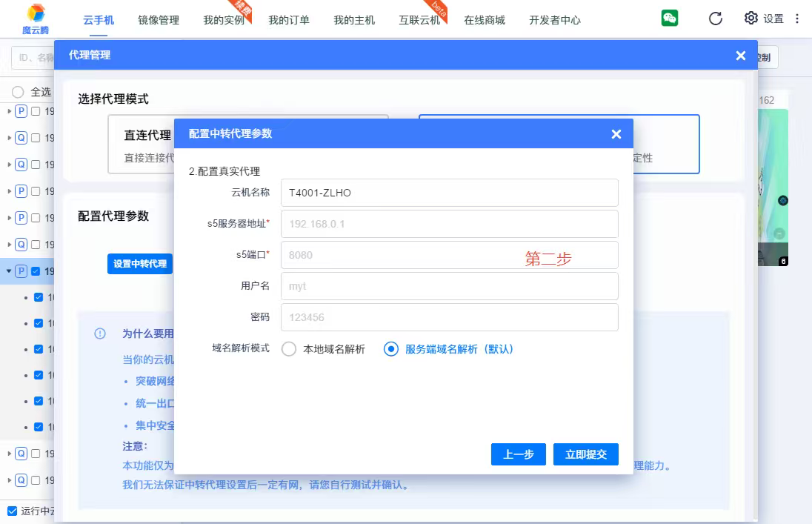Close the 配置中转代理参数 dialog

click(x=616, y=134)
